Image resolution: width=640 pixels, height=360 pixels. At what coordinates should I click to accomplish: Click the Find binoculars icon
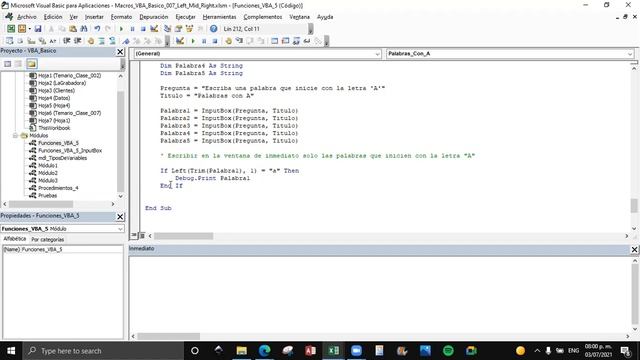(84, 29)
